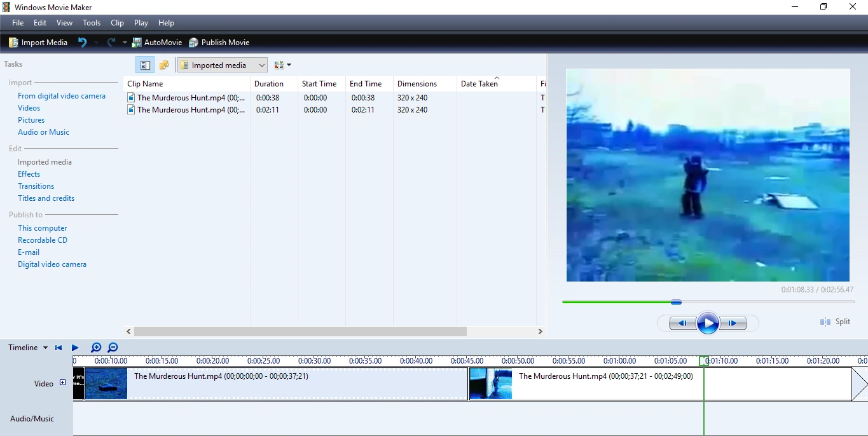The height and width of the screenshot is (436, 868).
Task: Sort by Date Taken column
Action: click(x=497, y=84)
